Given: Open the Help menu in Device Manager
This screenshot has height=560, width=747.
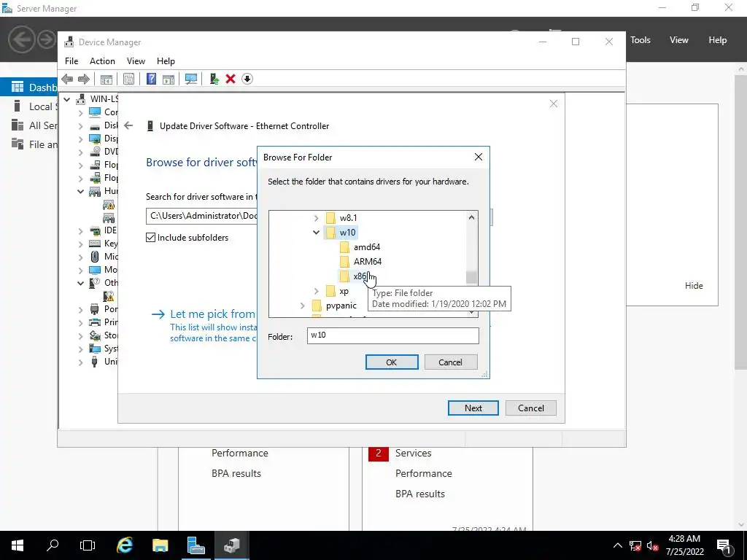Looking at the screenshot, I should [166, 61].
